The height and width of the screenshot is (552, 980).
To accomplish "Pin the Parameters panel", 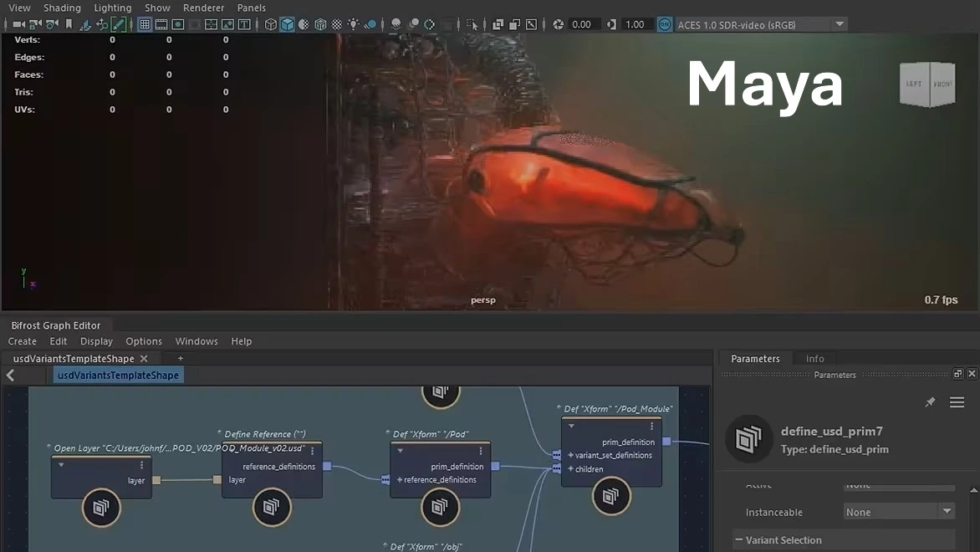I will click(x=930, y=402).
